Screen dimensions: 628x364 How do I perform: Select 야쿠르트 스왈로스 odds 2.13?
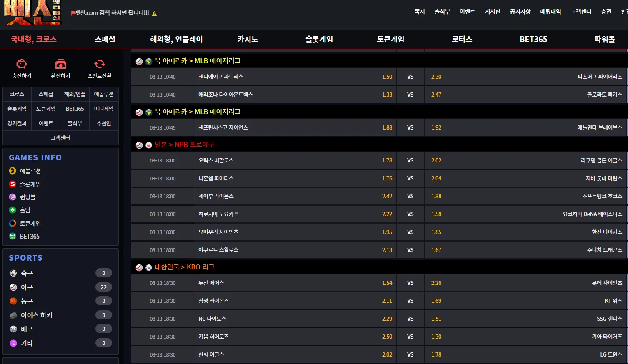click(295, 250)
